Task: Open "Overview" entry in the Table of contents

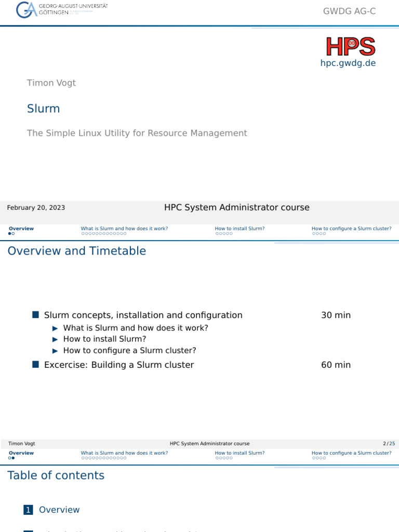Action: tap(59, 510)
